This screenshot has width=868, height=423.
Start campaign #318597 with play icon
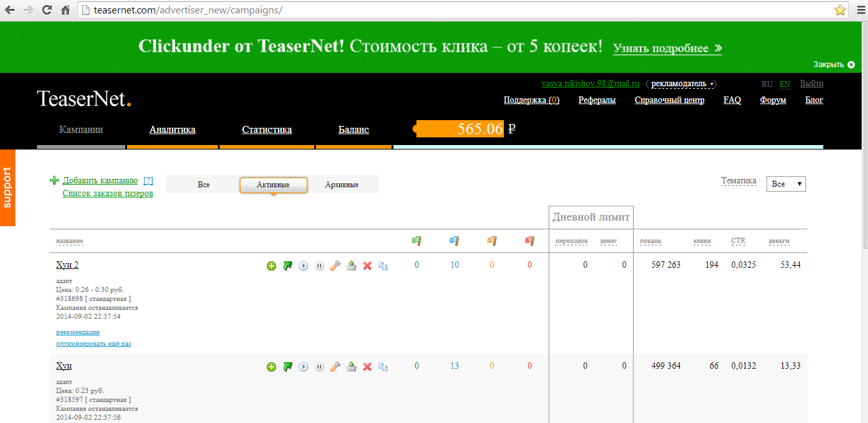(x=303, y=367)
